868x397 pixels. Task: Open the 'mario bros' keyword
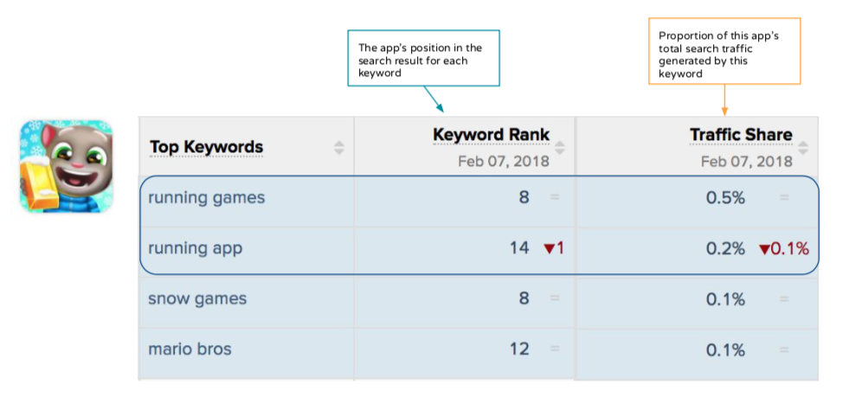(190, 349)
